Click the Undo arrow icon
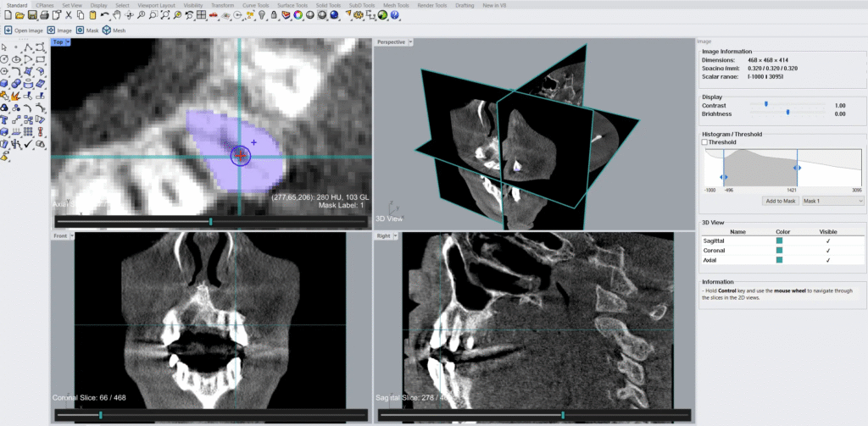The image size is (868, 426). (103, 15)
